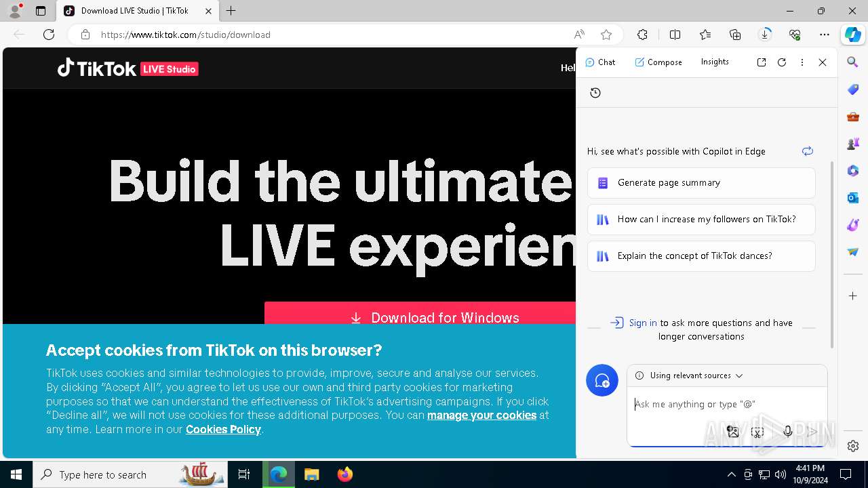Viewport: 868px width, 488px height.
Task: Close the Copilot pane
Action: point(823,62)
